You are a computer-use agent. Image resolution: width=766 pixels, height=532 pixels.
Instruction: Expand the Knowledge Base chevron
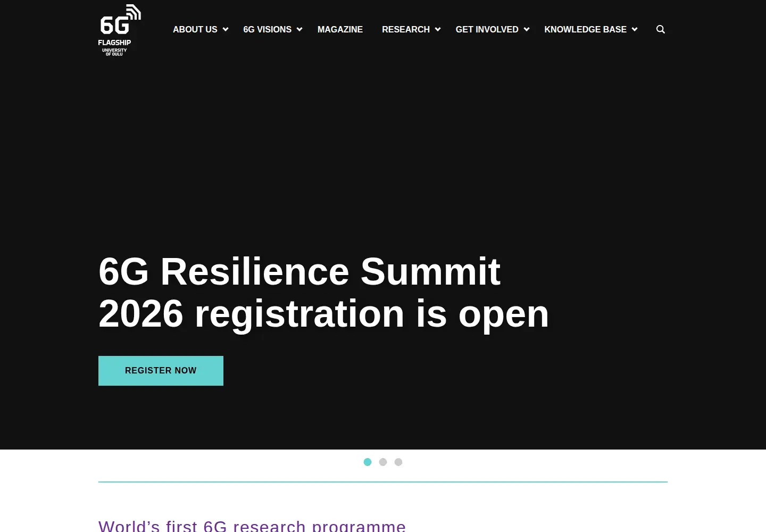(635, 29)
